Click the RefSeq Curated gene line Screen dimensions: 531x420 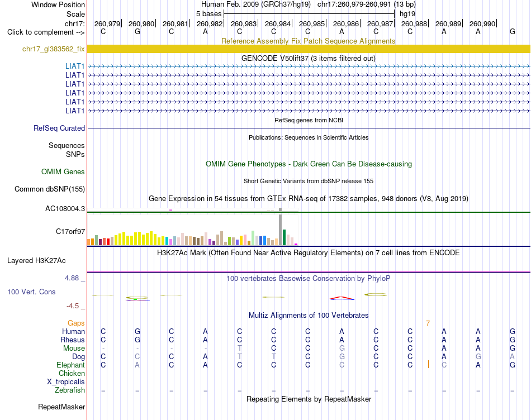(x=309, y=128)
